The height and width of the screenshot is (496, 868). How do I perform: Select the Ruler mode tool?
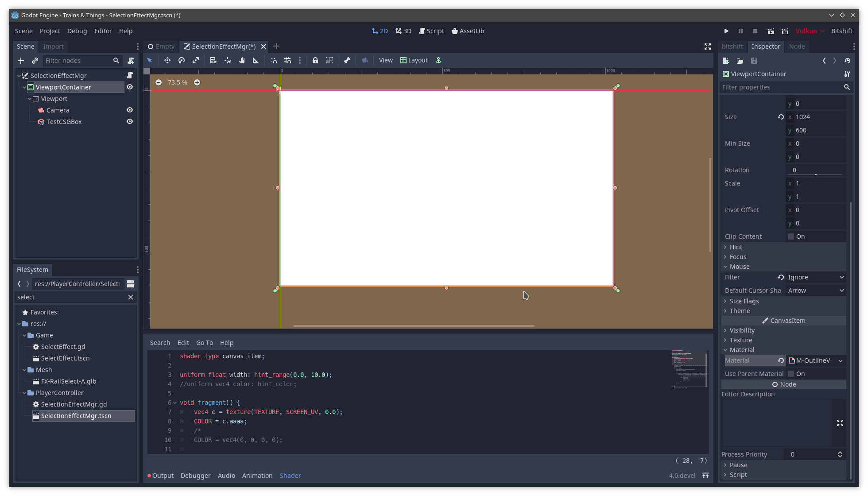point(256,60)
